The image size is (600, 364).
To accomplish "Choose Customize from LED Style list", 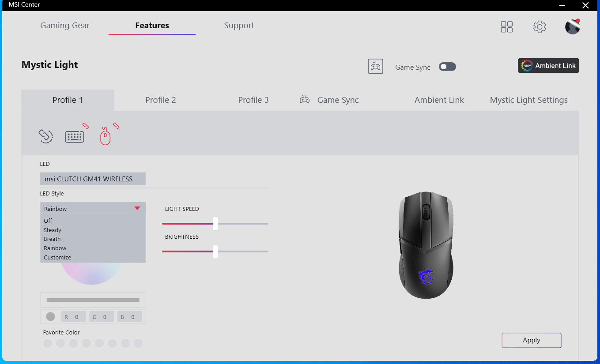I will pyautogui.click(x=57, y=257).
